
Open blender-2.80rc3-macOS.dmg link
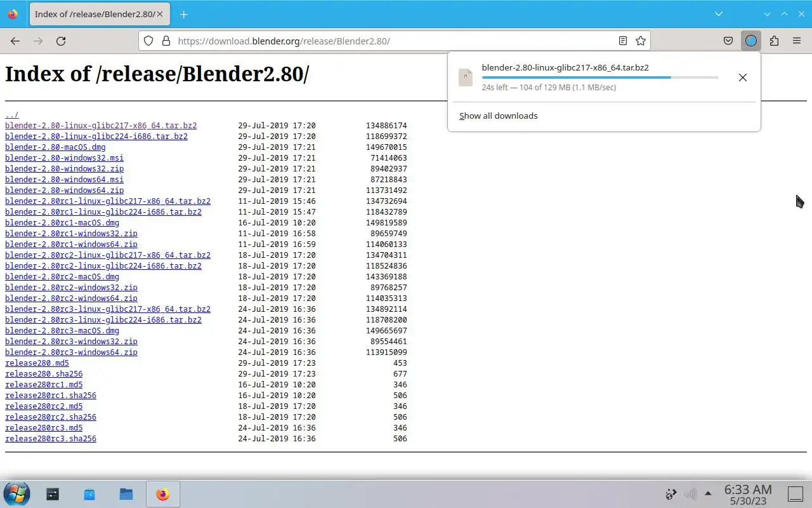click(62, 331)
